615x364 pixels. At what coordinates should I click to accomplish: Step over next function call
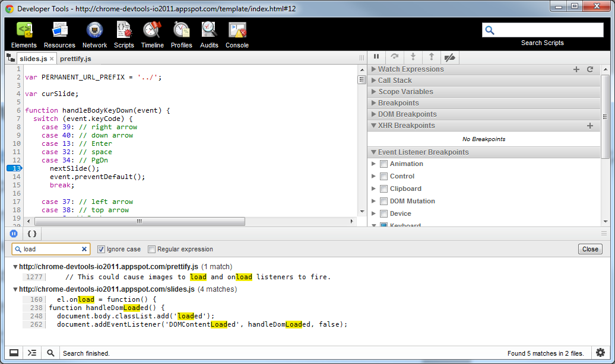point(395,57)
